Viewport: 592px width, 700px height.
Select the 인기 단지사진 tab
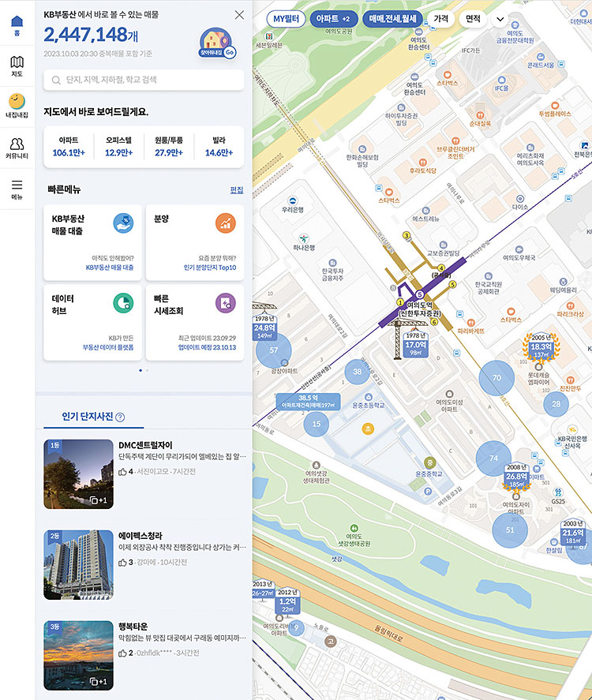93,417
